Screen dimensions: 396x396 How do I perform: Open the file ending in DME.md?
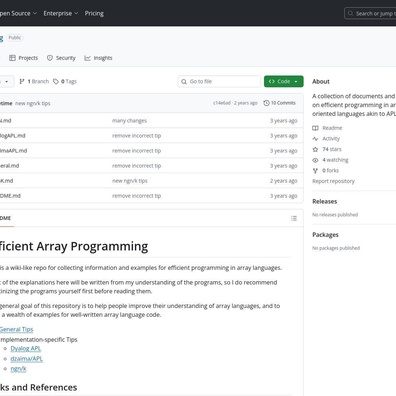(x=10, y=196)
